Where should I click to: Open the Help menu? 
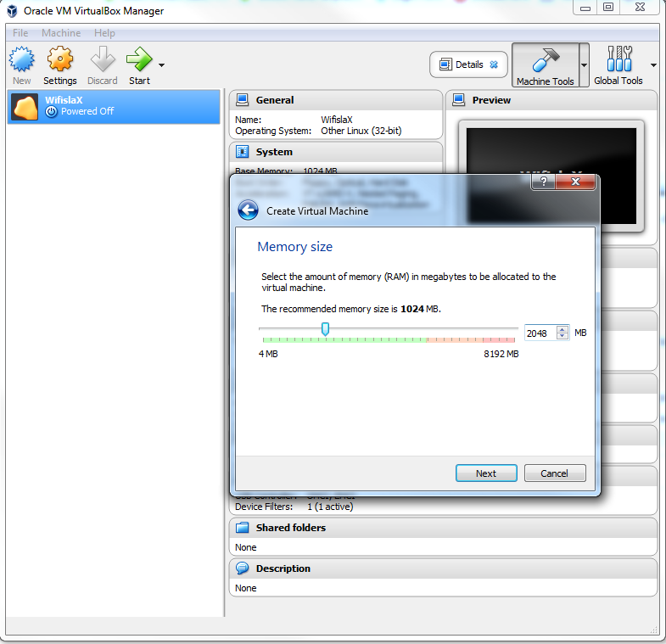tap(104, 33)
